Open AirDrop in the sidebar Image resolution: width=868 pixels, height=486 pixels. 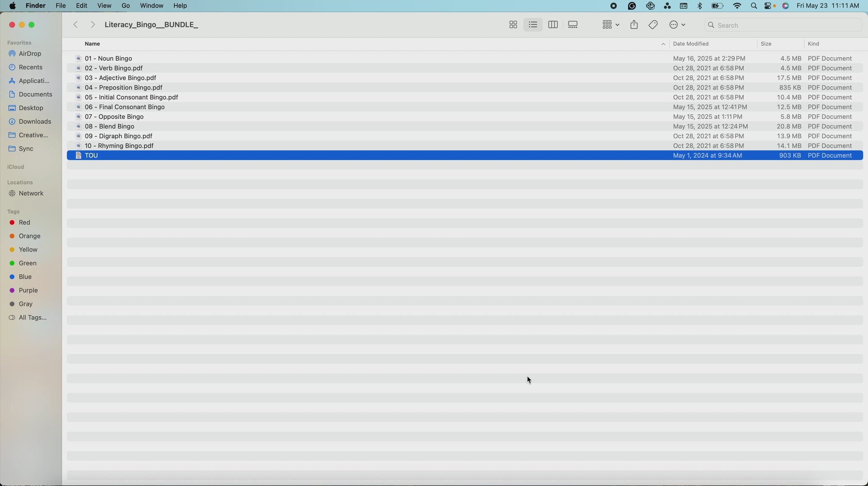point(30,54)
